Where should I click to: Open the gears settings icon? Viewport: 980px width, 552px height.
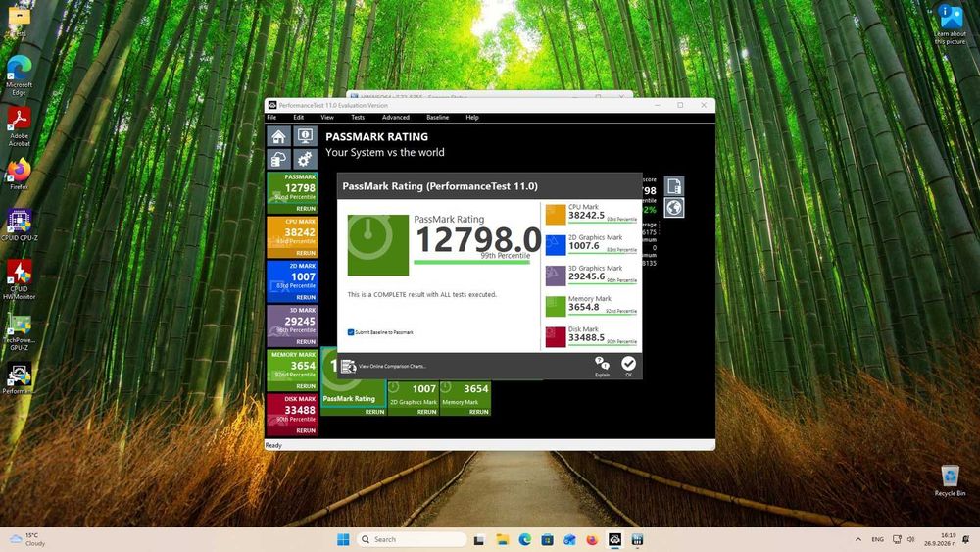pos(305,159)
